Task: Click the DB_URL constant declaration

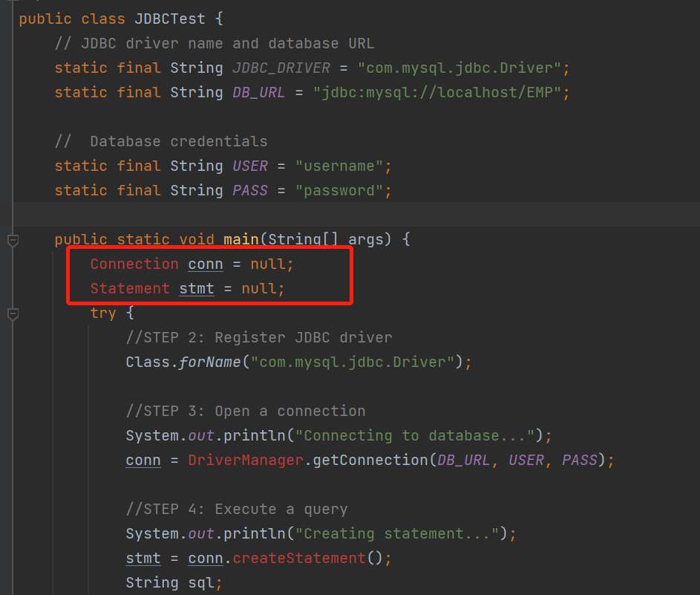Action: (258, 92)
